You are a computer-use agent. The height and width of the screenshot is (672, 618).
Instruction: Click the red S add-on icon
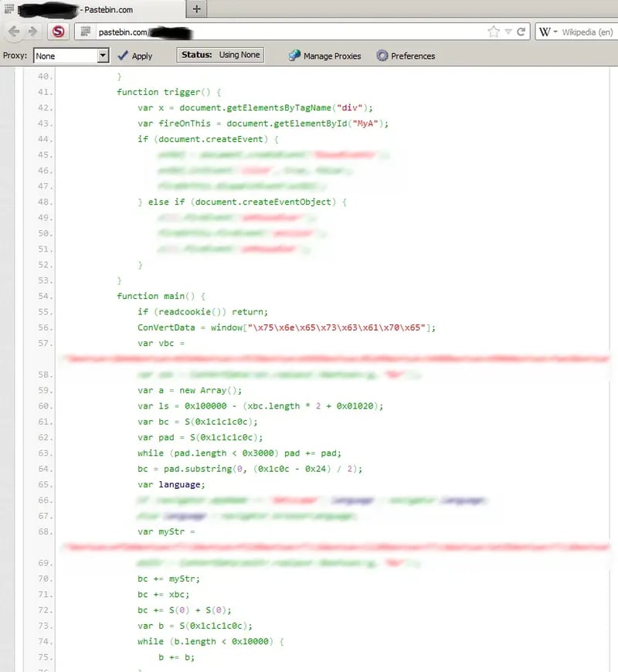(58, 32)
